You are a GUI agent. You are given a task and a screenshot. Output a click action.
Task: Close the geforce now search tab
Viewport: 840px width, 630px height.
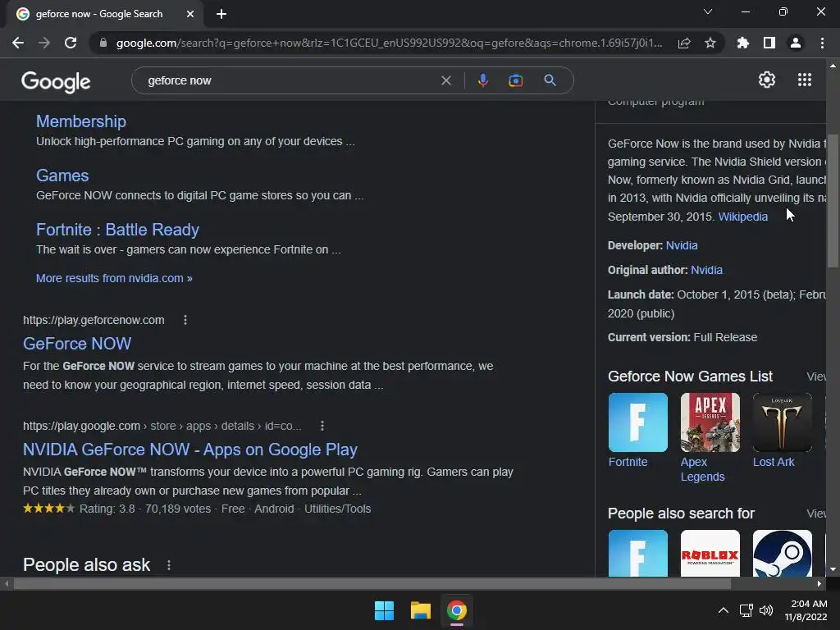click(x=190, y=14)
